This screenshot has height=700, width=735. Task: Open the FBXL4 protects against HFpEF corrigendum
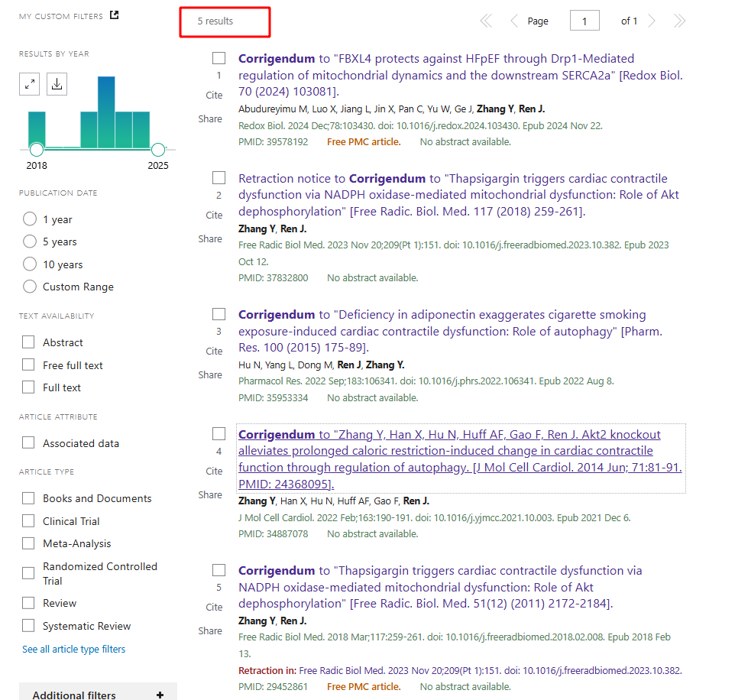[x=460, y=75]
